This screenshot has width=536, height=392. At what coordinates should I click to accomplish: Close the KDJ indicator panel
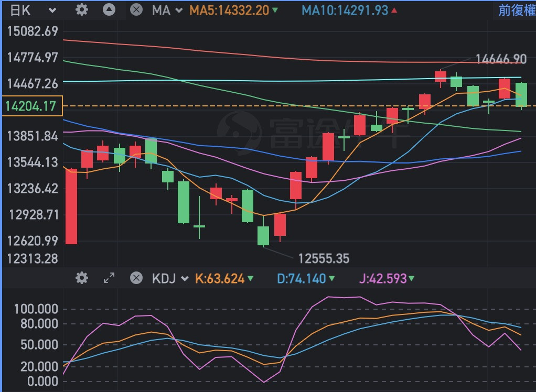(x=136, y=278)
